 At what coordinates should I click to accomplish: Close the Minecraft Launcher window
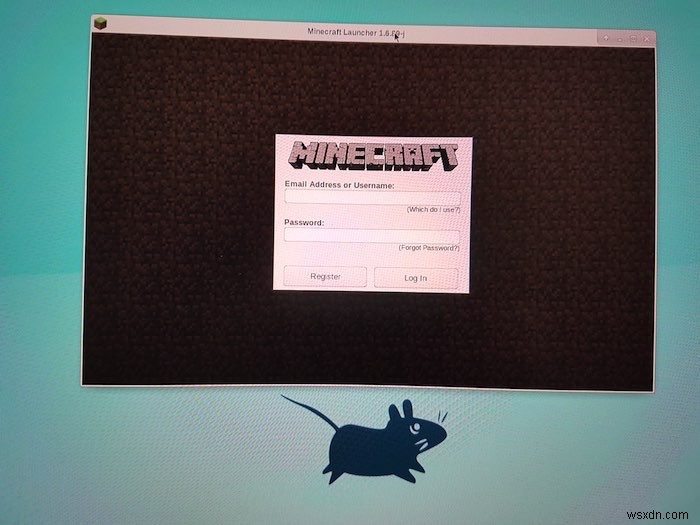click(646, 39)
